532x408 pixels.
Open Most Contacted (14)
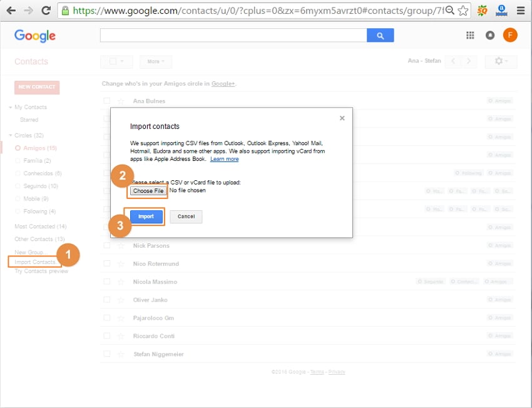coord(41,226)
